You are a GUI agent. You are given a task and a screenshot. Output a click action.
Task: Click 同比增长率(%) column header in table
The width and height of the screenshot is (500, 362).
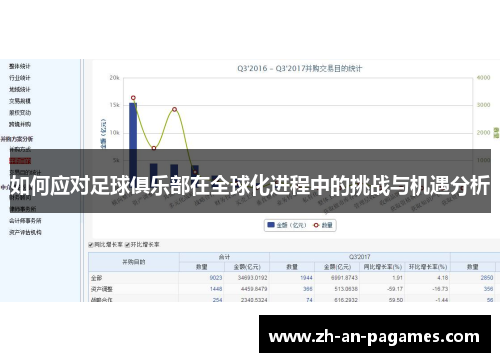point(382,267)
